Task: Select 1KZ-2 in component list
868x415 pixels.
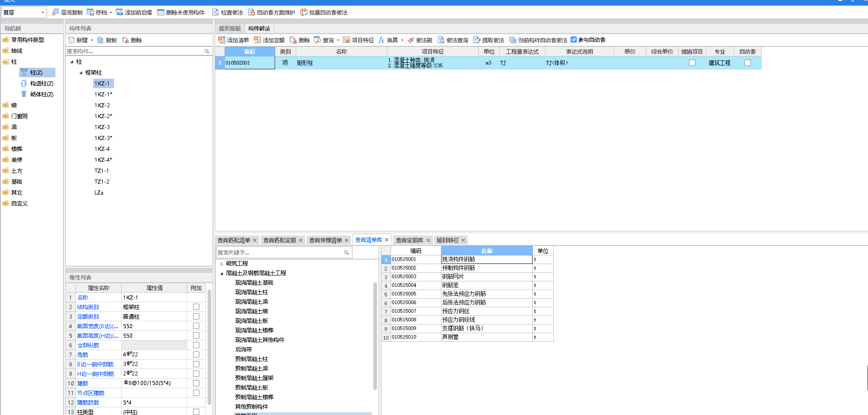Action: coord(102,105)
